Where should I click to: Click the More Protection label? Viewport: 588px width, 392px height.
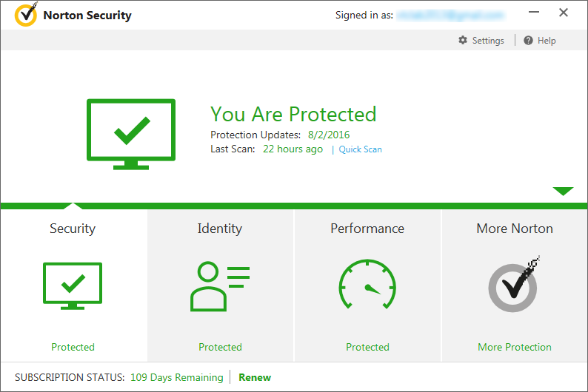[x=515, y=347]
